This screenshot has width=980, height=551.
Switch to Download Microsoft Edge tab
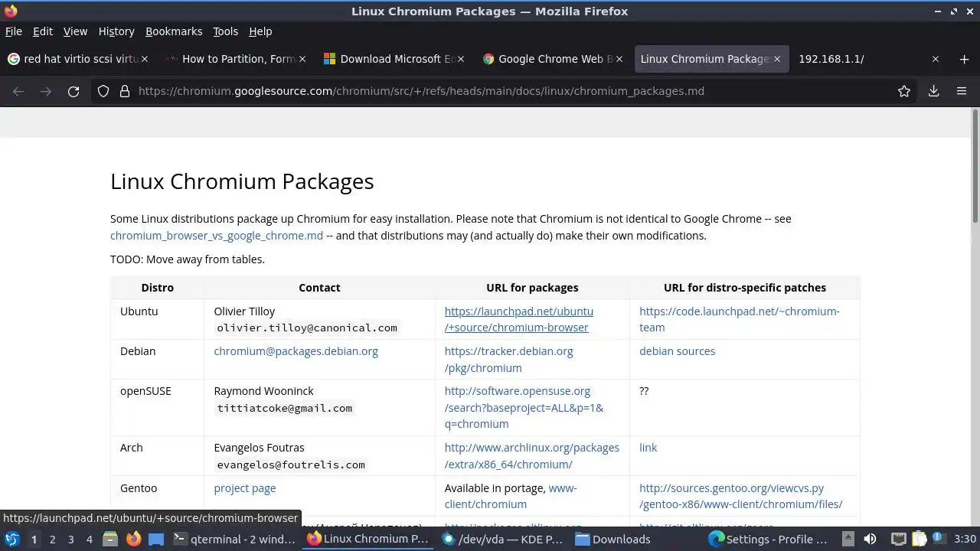[x=393, y=59]
